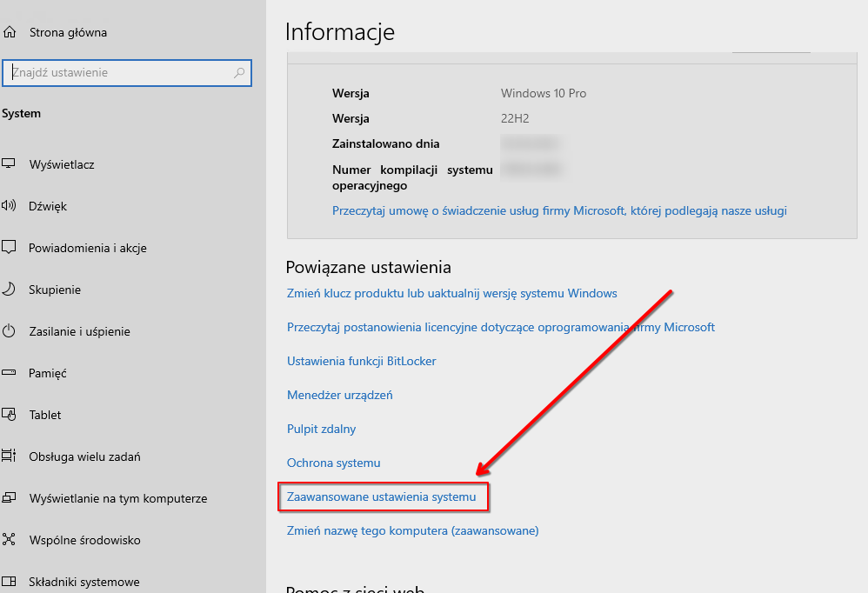
Task: Click Ustawienia funkcji BitLocker link
Action: [362, 361]
